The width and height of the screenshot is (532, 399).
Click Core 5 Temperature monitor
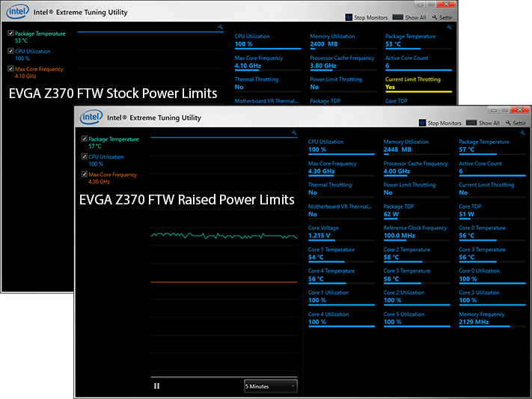point(417,275)
